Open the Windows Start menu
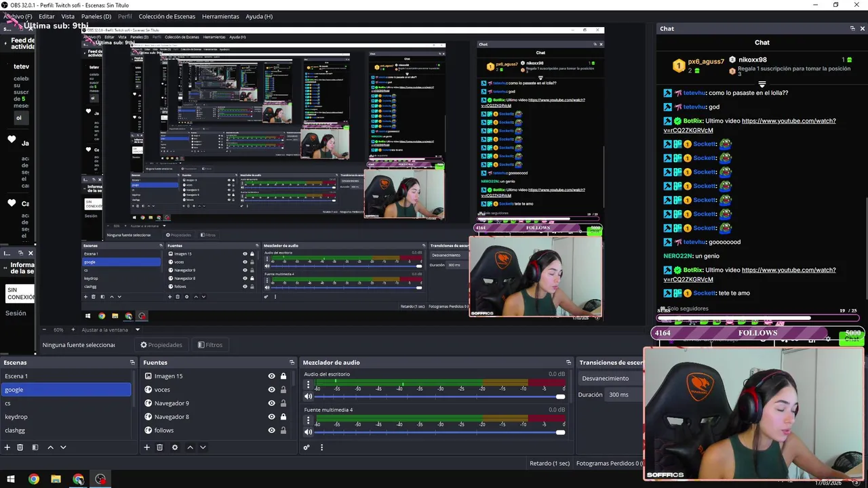Image resolution: width=868 pixels, height=488 pixels. click(11, 479)
